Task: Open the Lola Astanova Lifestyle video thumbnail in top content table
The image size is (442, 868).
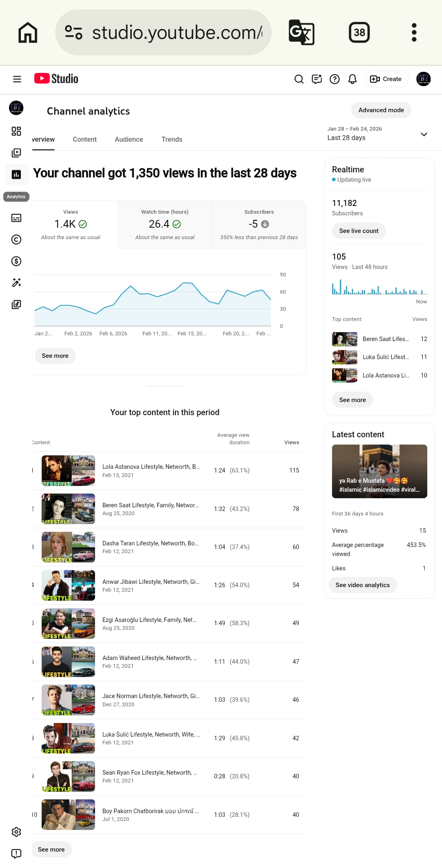Action: [x=68, y=470]
